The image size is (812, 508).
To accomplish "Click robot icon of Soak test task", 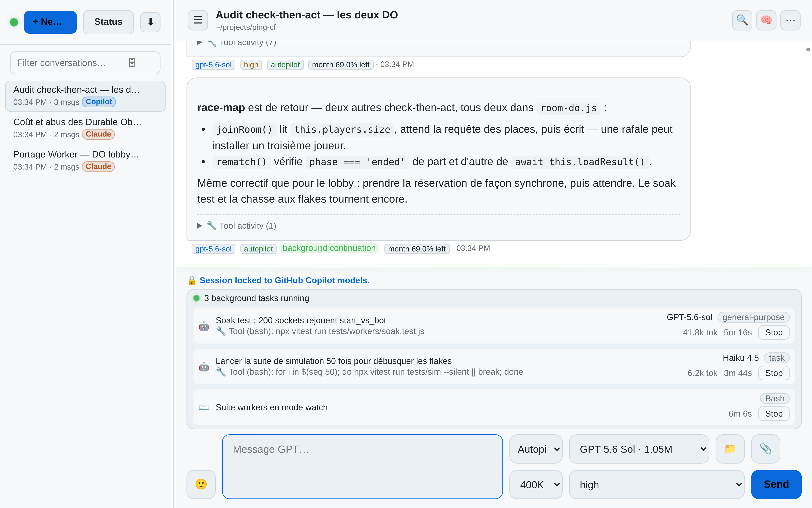I will coord(204,326).
